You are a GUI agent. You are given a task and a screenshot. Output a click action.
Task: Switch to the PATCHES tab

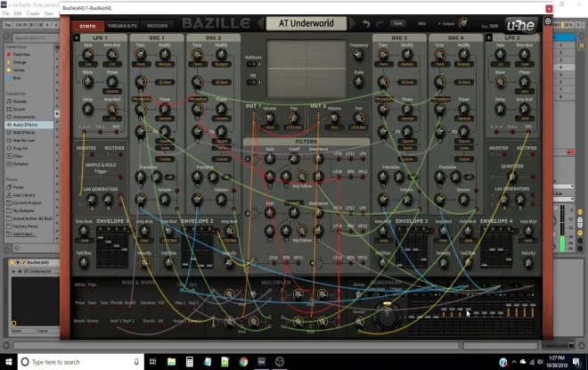[157, 26]
